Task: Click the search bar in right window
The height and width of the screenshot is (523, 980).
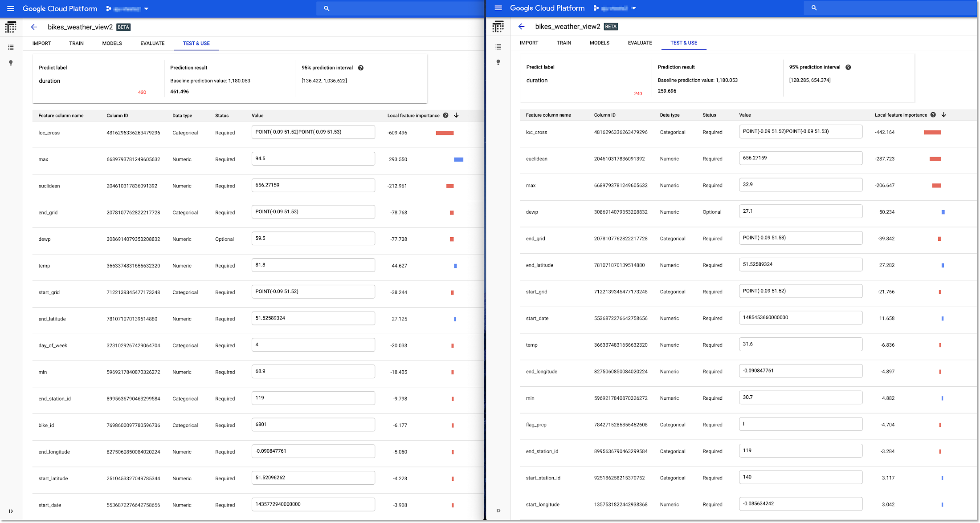Action: pyautogui.click(x=890, y=8)
